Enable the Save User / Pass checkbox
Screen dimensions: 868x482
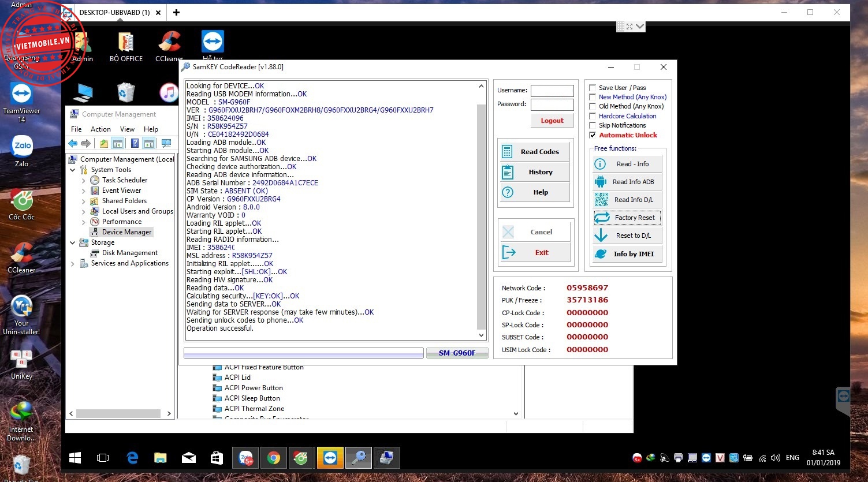(x=593, y=88)
